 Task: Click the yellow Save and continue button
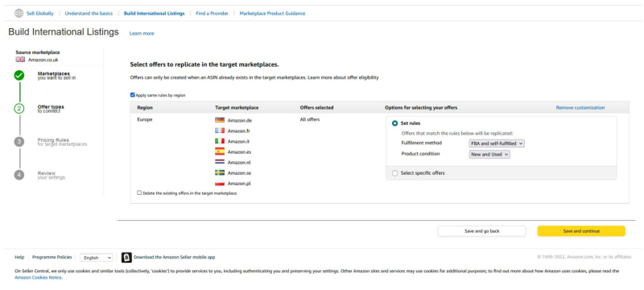pos(581,231)
